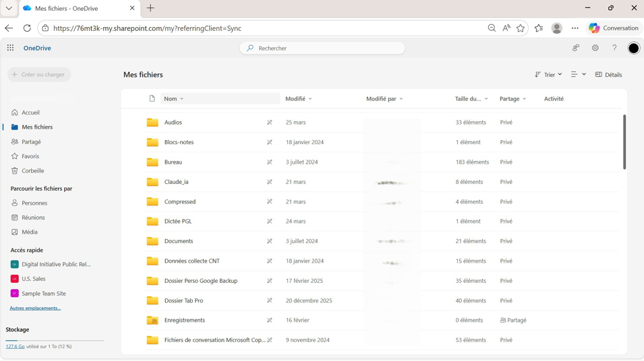Open the help question mark icon
Viewport: 644px width, 361px height.
pyautogui.click(x=614, y=48)
